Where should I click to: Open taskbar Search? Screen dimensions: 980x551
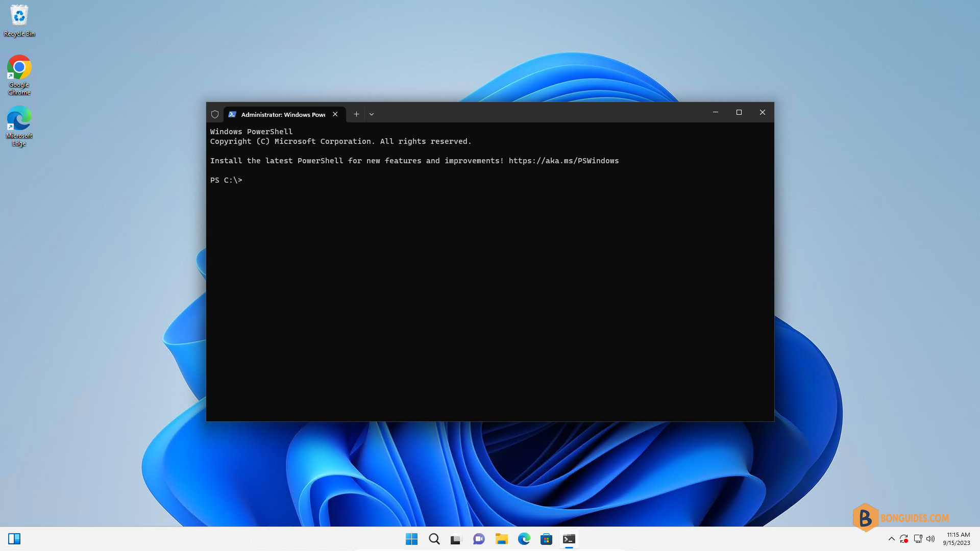(x=434, y=539)
